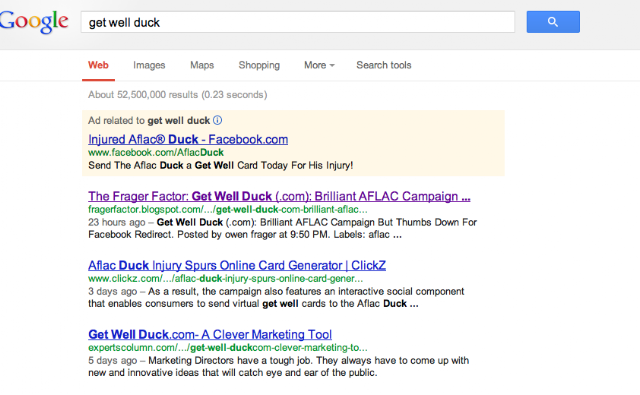Click the blue magnifying glass search button
This screenshot has height=395, width=640.
coord(553,22)
